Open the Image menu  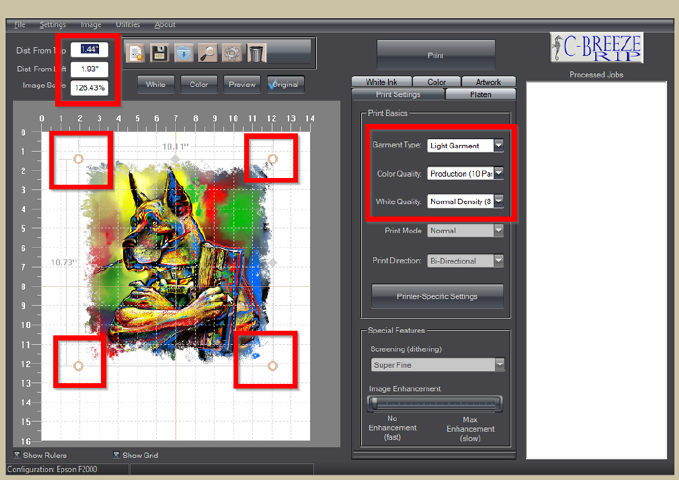coord(91,25)
